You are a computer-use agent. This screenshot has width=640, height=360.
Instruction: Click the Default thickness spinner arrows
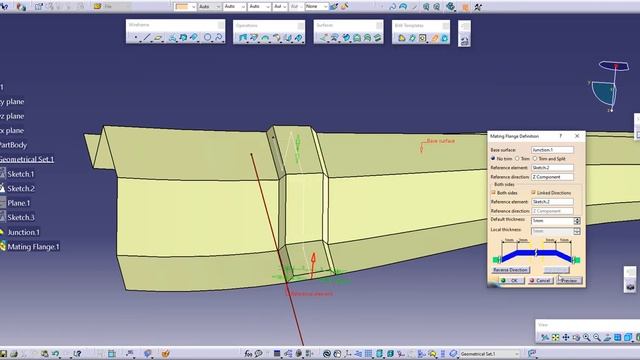coord(577,221)
